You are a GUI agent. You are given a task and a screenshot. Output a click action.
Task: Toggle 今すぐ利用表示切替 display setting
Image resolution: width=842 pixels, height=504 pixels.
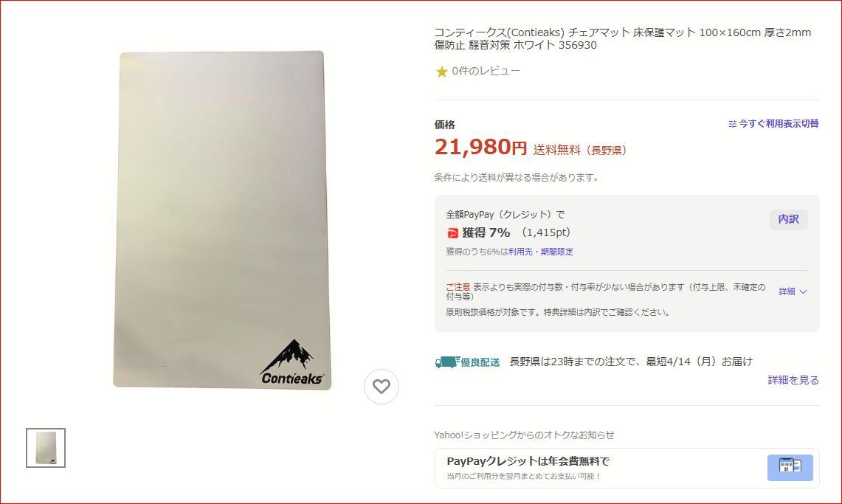click(x=774, y=124)
